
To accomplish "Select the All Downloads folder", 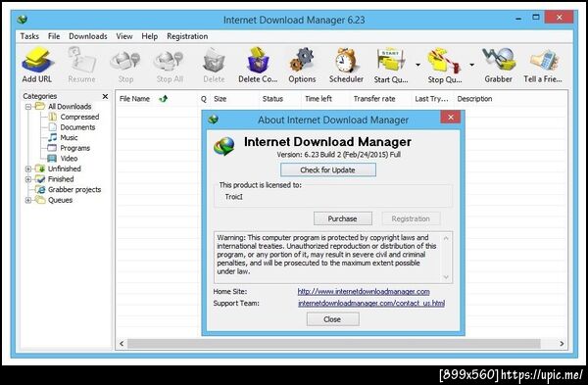I will [x=70, y=107].
